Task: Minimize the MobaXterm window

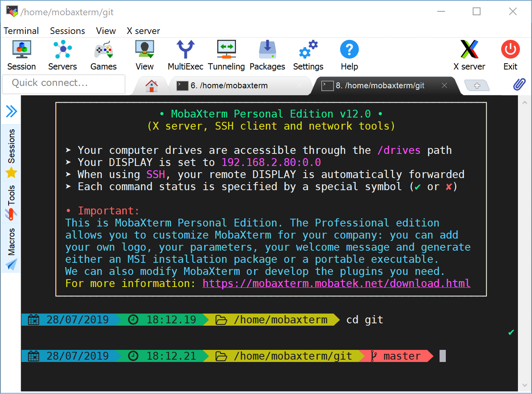Action: (x=441, y=11)
